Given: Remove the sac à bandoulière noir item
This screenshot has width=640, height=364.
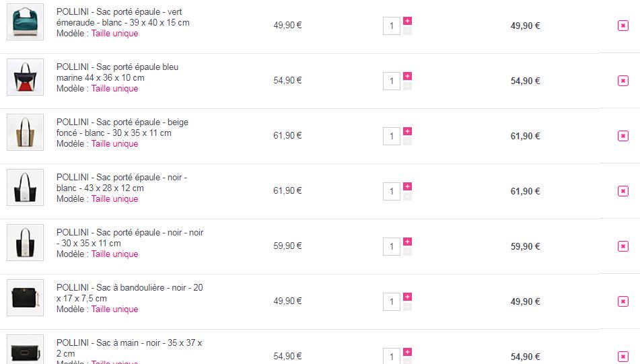Looking at the screenshot, I should 623,301.
